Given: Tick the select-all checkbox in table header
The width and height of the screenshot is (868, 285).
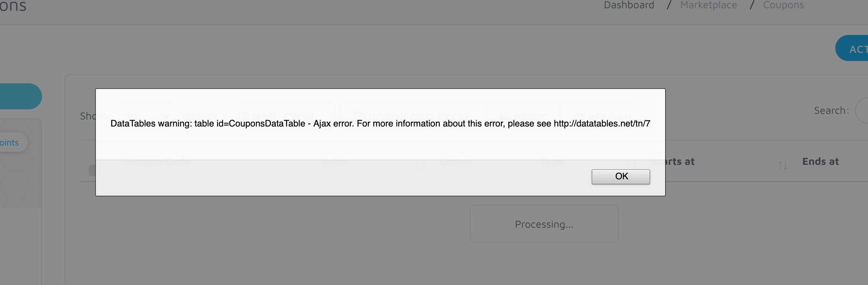Looking at the screenshot, I should [x=92, y=170].
